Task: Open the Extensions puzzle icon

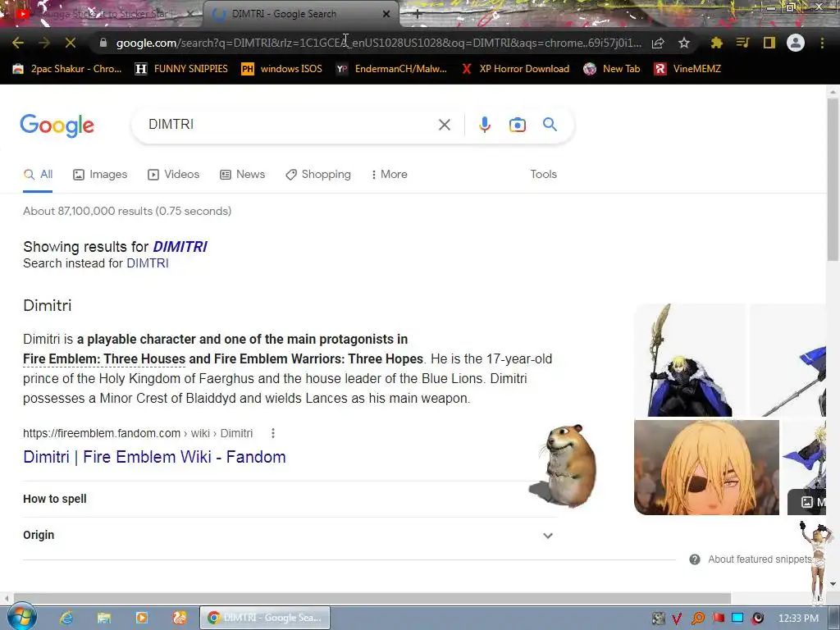Action: tap(716, 43)
